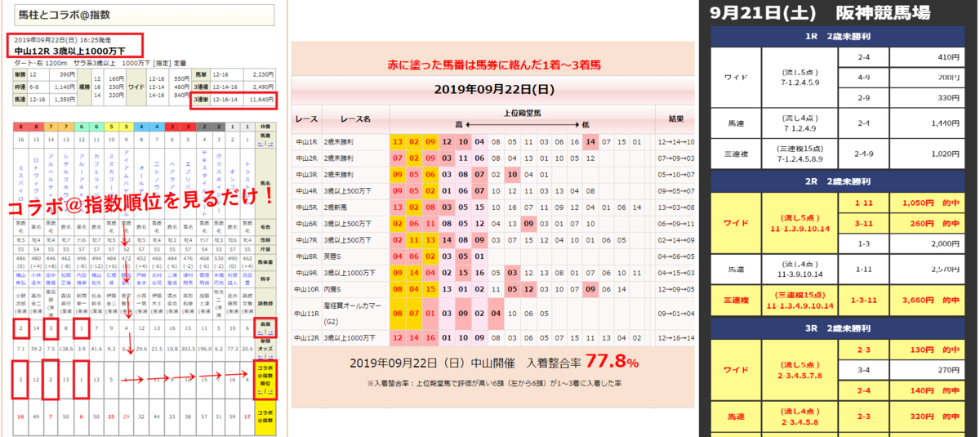Click the 馬柱とコラボ@指数 panel title

(x=64, y=14)
